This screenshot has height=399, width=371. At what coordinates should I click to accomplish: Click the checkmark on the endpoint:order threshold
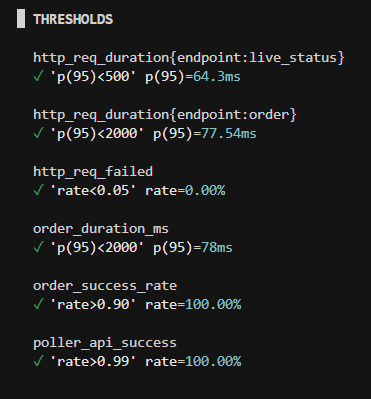click(38, 134)
